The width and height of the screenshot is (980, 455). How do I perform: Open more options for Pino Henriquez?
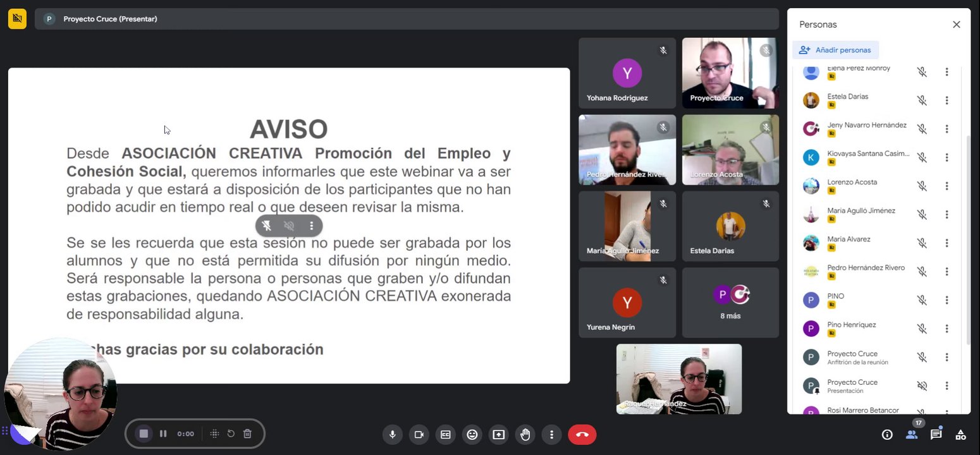[x=946, y=329]
